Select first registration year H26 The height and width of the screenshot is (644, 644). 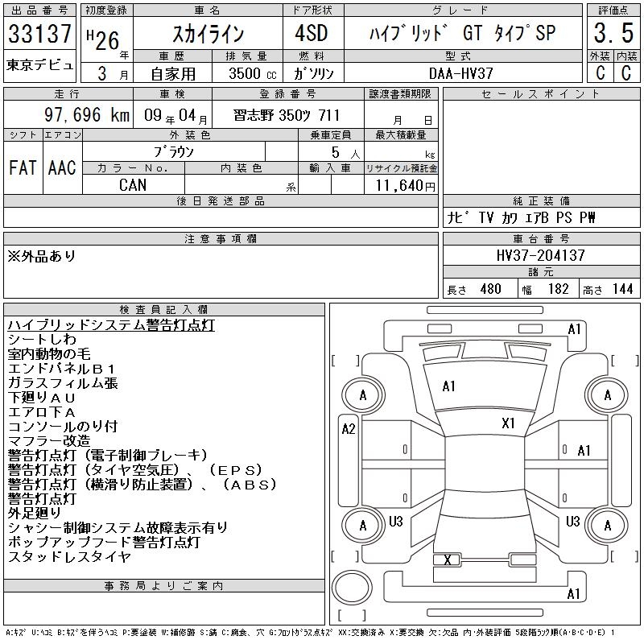[x=103, y=39]
